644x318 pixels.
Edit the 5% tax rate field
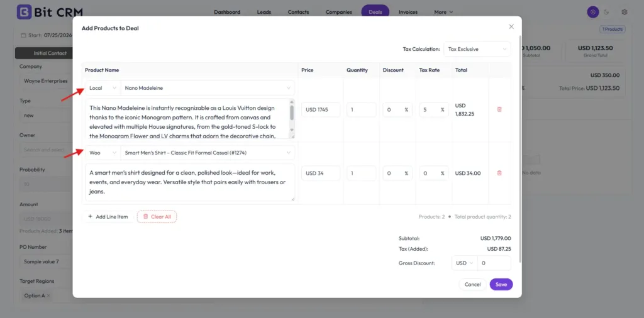[x=434, y=109]
